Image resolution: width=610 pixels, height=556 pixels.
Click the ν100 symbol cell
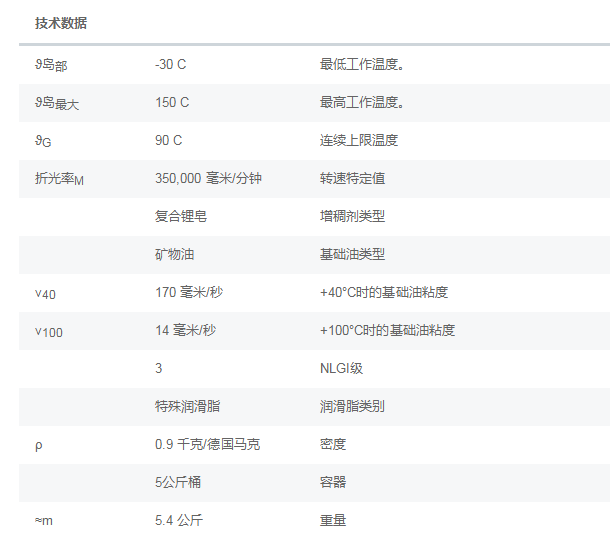49,332
